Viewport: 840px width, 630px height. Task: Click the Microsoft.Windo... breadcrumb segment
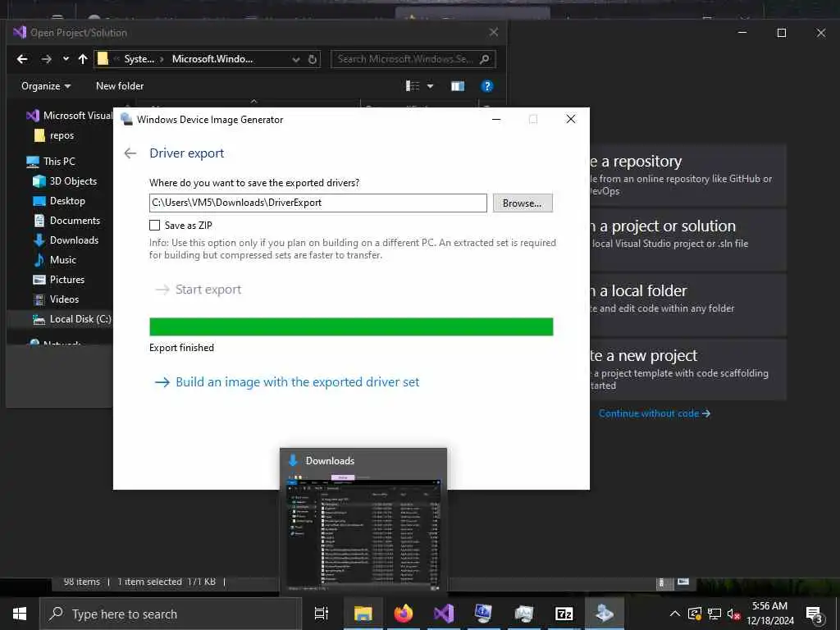(x=212, y=59)
